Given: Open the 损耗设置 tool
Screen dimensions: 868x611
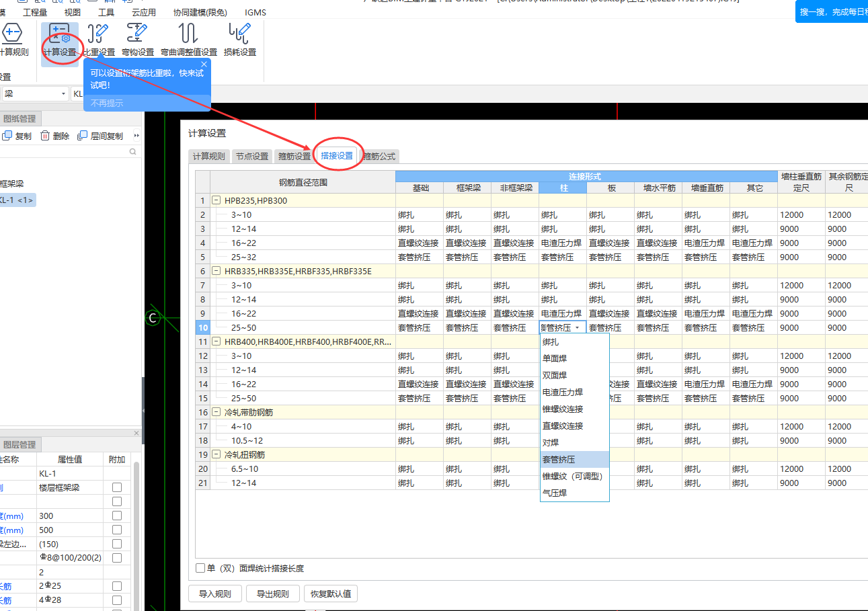Looking at the screenshot, I should (240, 41).
